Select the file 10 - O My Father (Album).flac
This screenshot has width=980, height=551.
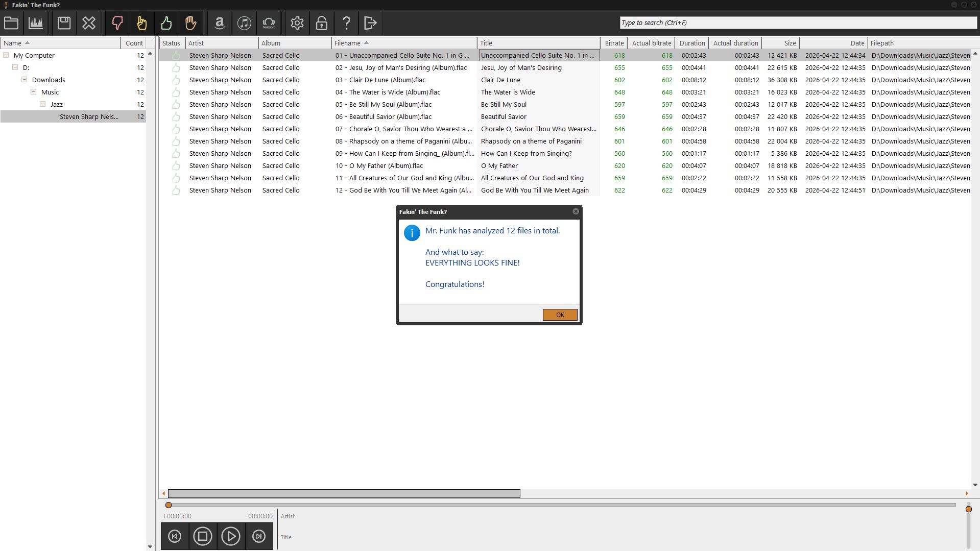pos(379,165)
